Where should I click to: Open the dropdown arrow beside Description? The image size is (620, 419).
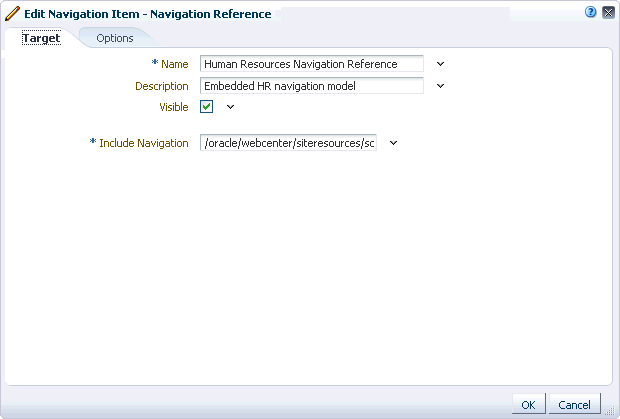point(440,86)
